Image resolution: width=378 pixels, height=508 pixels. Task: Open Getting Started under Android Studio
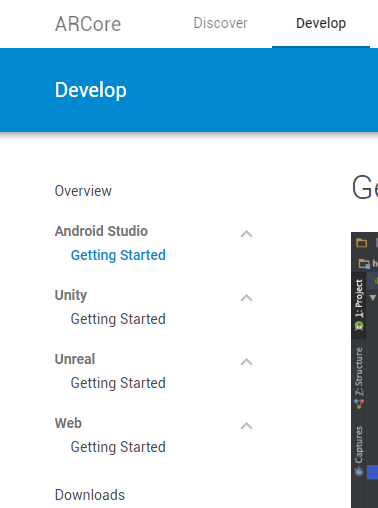[118, 255]
